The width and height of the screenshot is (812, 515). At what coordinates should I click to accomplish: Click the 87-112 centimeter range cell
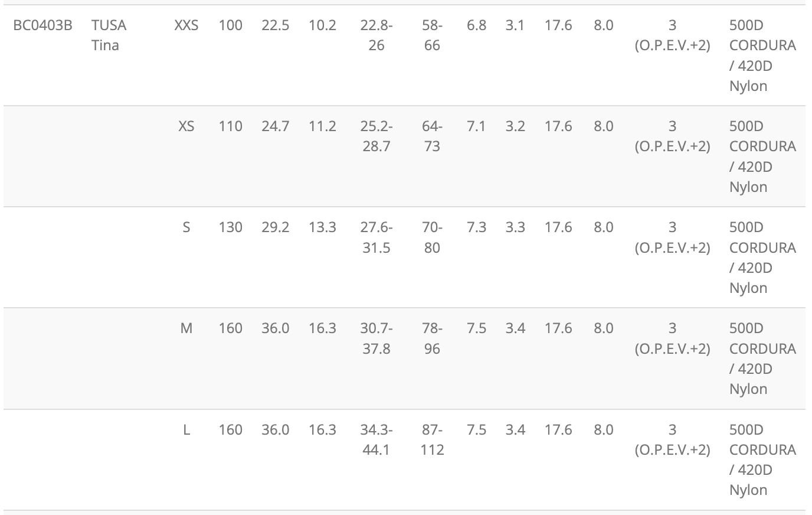[432, 439]
